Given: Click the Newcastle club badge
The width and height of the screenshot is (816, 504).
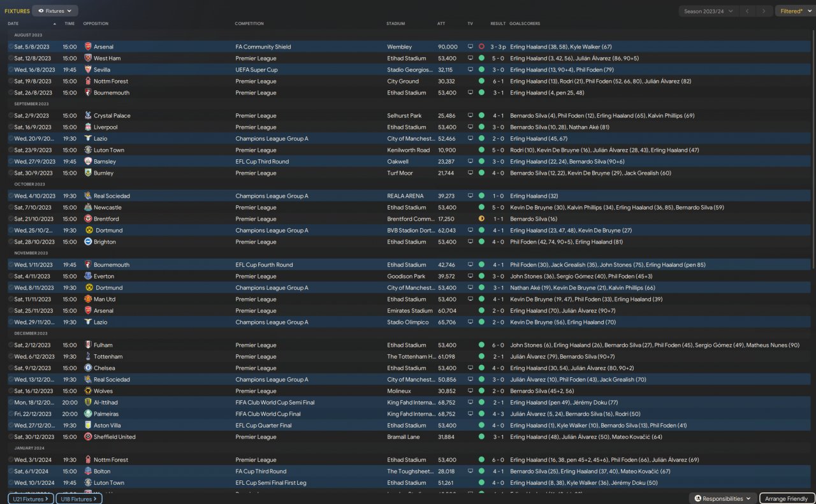Looking at the screenshot, I should coord(88,207).
